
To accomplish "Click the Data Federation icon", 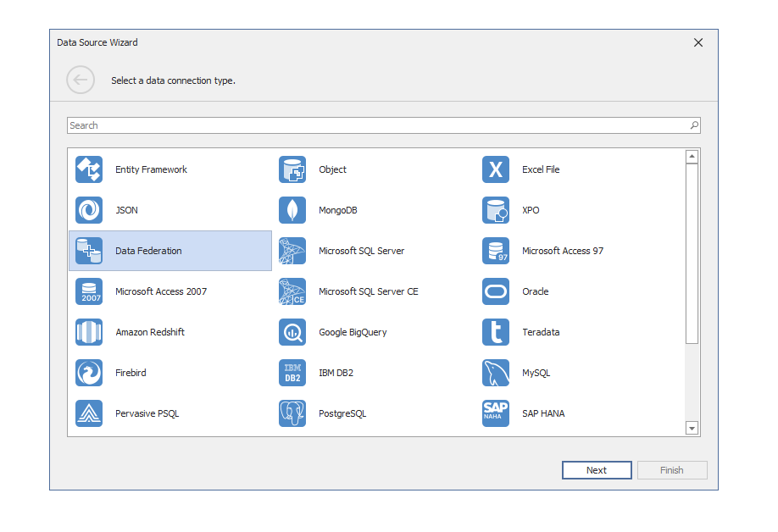I will tap(89, 251).
